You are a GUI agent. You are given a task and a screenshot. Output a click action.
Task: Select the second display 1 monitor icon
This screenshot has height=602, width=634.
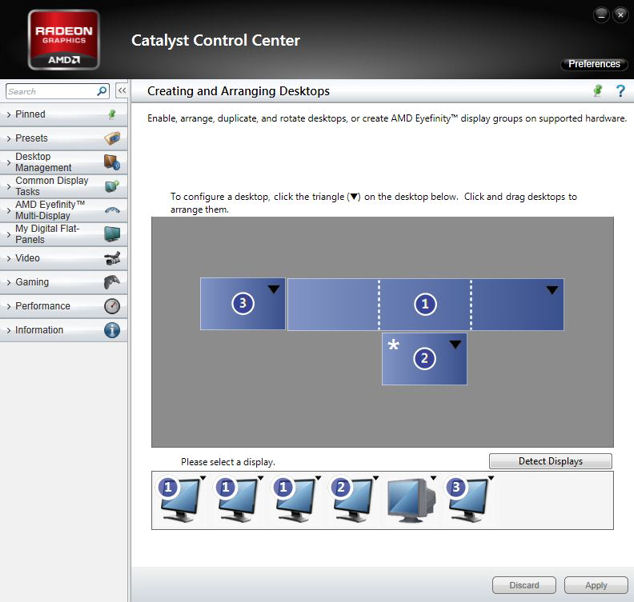coord(237,500)
